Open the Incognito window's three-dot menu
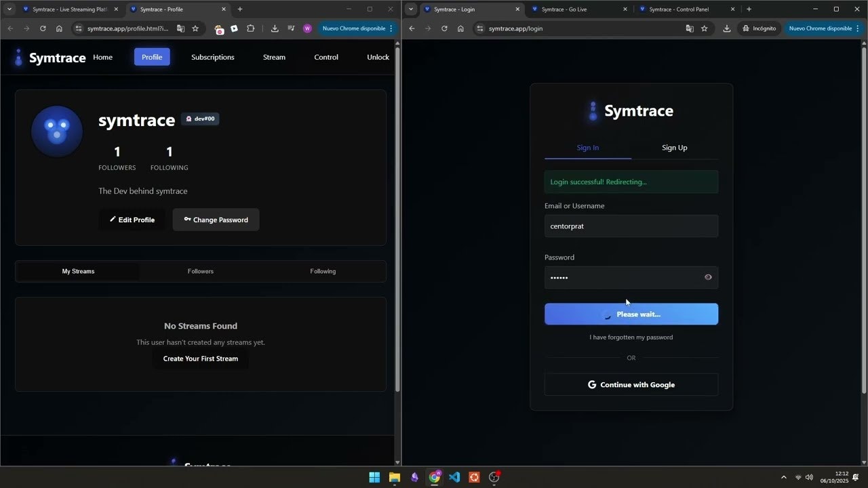The height and width of the screenshot is (488, 868). pyautogui.click(x=857, y=28)
